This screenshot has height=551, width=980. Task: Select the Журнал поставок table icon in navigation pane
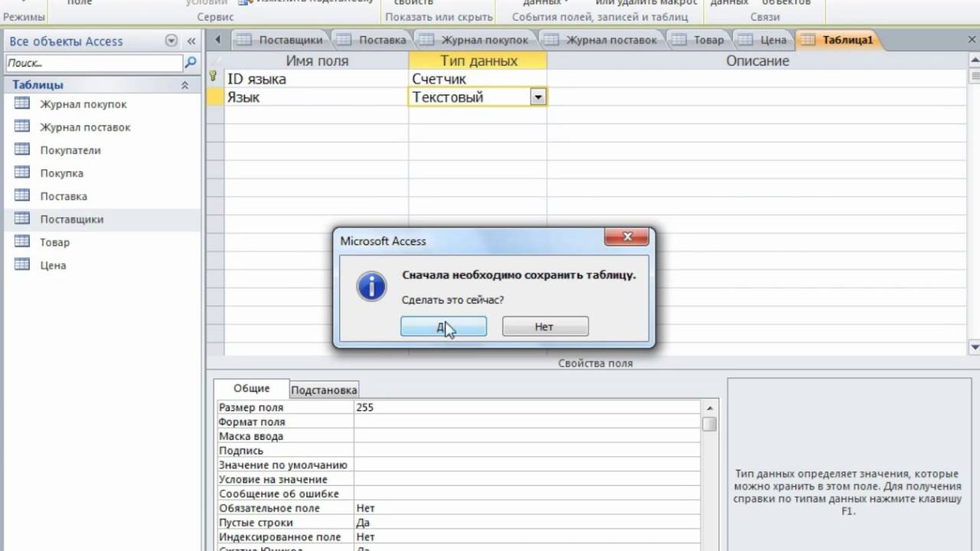click(22, 127)
